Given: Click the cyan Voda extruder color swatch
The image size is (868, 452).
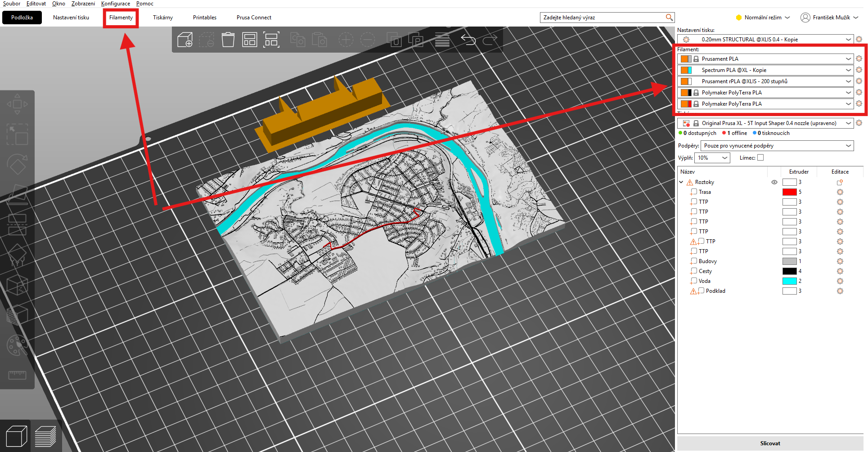Looking at the screenshot, I should point(789,281).
